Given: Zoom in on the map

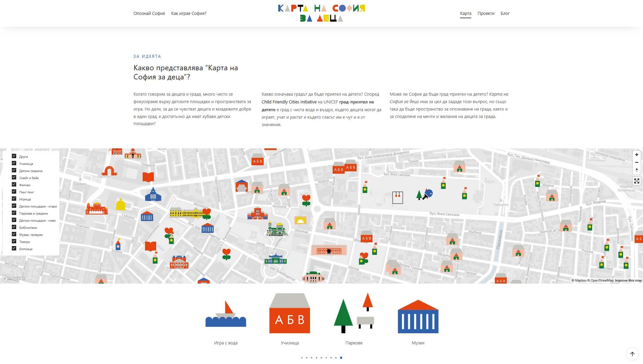Looking at the screenshot, I should point(637,155).
